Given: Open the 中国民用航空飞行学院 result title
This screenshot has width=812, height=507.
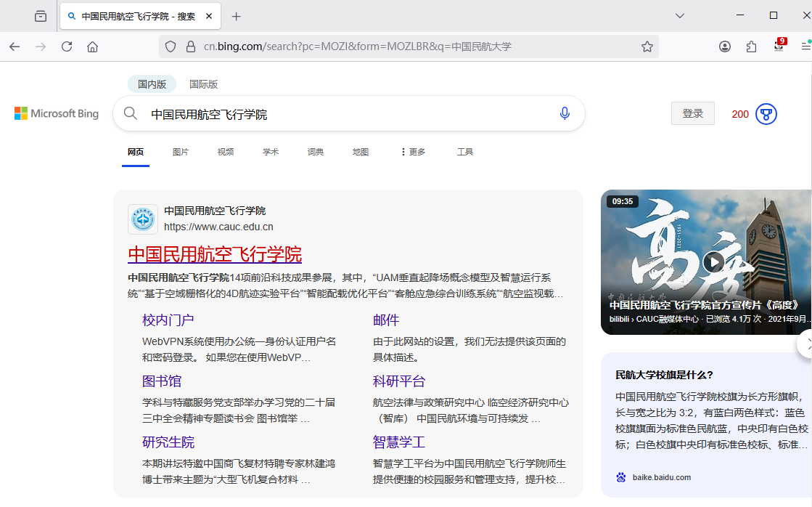Looking at the screenshot, I should coord(215,254).
